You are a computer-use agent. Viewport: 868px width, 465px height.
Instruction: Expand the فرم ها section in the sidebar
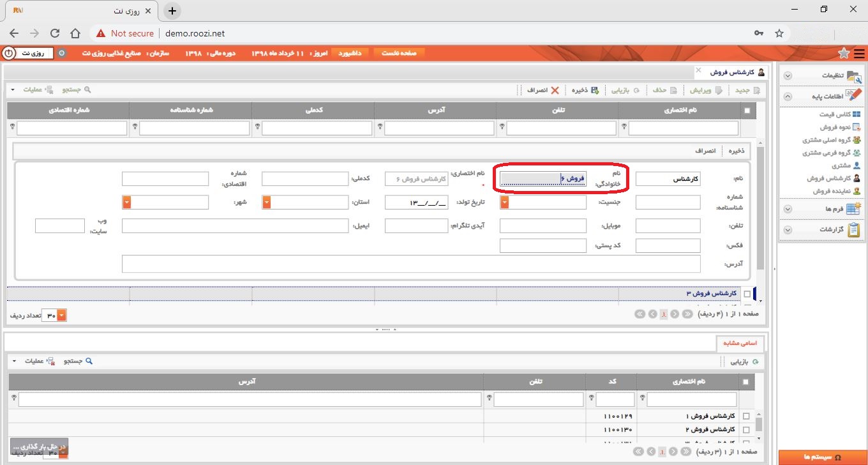tap(788, 209)
